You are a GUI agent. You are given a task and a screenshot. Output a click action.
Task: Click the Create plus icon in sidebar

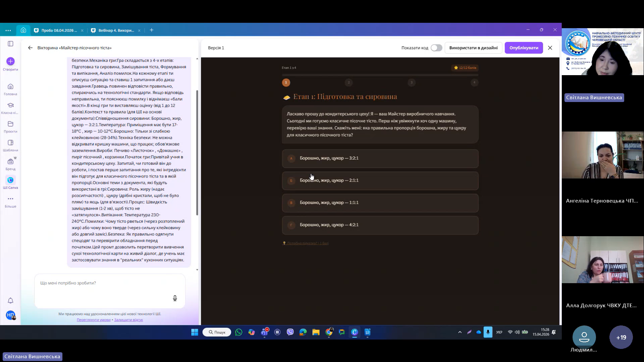point(10,61)
